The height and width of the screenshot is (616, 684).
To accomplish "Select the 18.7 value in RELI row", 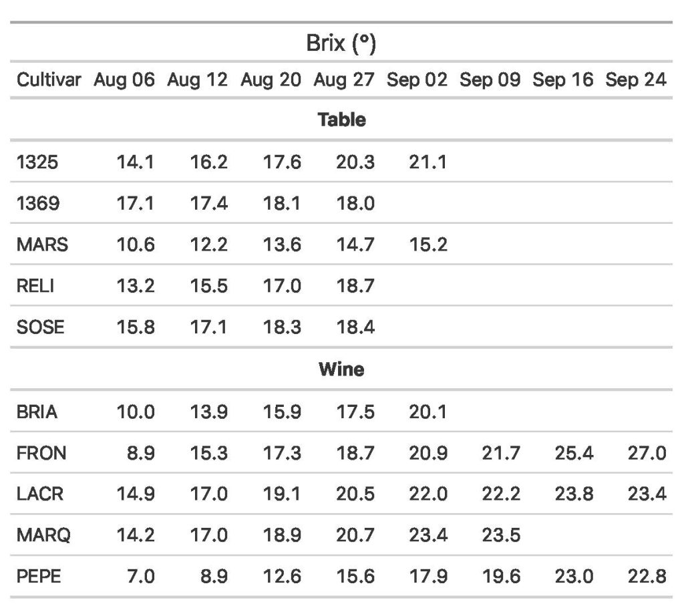I will (355, 286).
